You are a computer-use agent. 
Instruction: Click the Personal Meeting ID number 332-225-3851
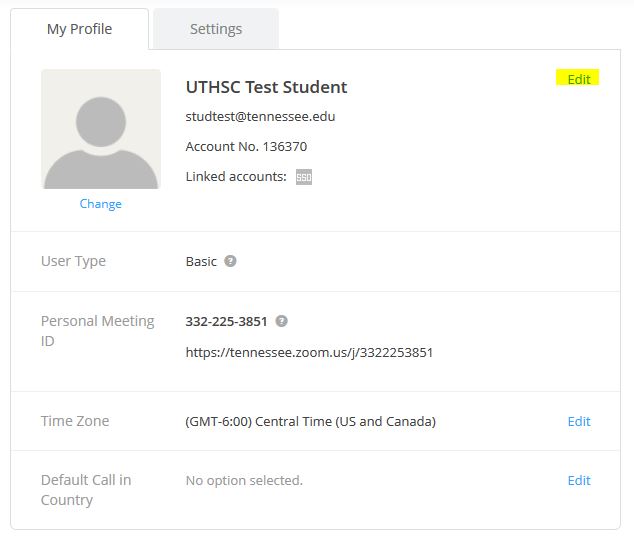click(x=226, y=321)
